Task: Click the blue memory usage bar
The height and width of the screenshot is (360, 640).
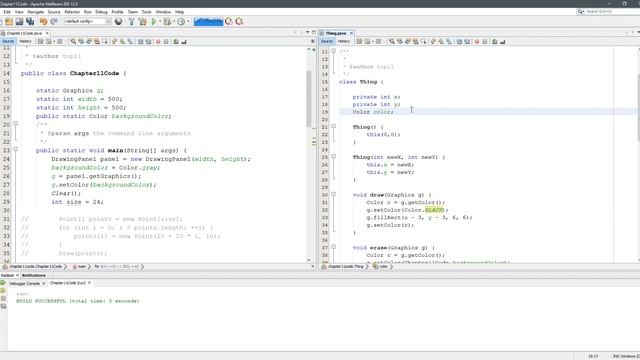Action: (209, 22)
